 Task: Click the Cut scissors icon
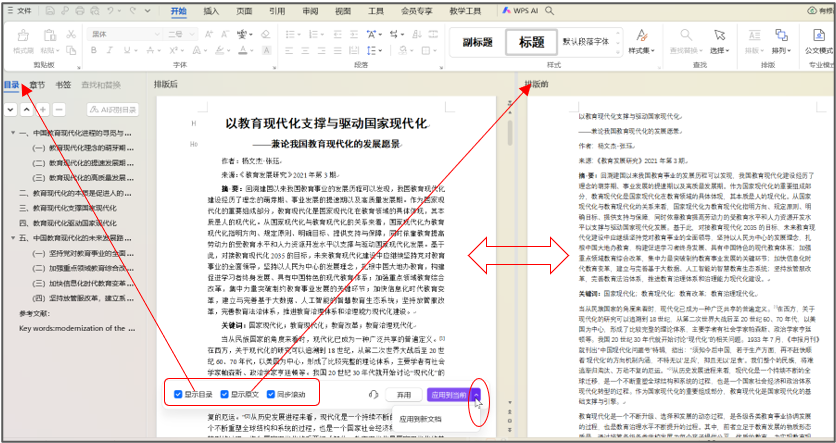click(x=71, y=34)
